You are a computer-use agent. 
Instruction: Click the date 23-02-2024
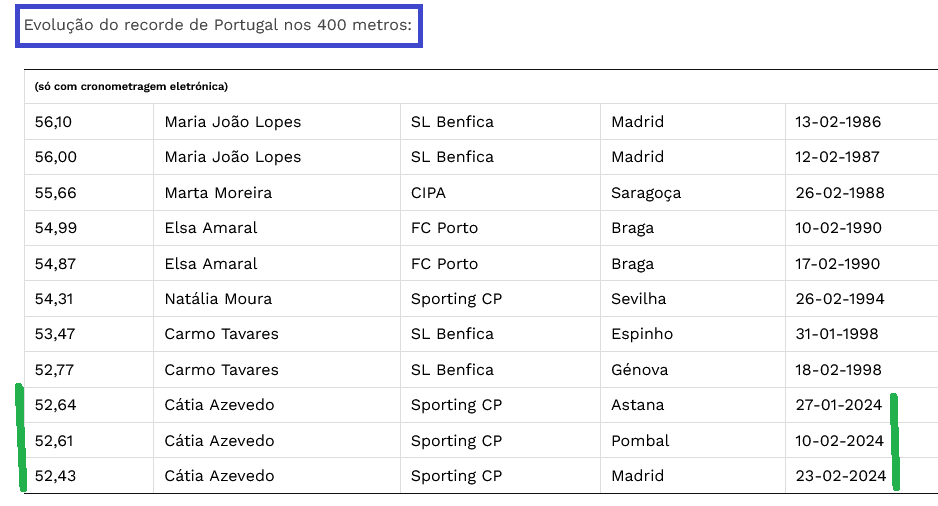840,475
